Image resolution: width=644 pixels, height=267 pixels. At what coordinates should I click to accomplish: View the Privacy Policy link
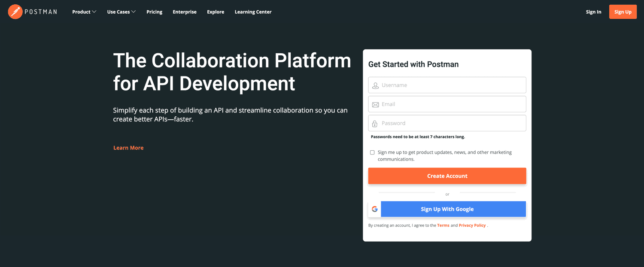(472, 225)
